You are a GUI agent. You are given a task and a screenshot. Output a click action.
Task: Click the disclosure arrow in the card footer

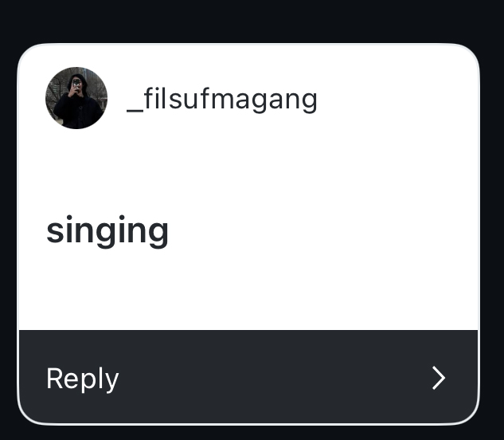438,379
